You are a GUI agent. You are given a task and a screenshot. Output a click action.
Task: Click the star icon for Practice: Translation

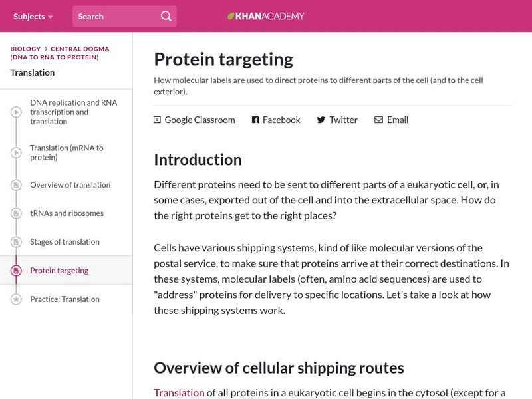pyautogui.click(x=15, y=299)
